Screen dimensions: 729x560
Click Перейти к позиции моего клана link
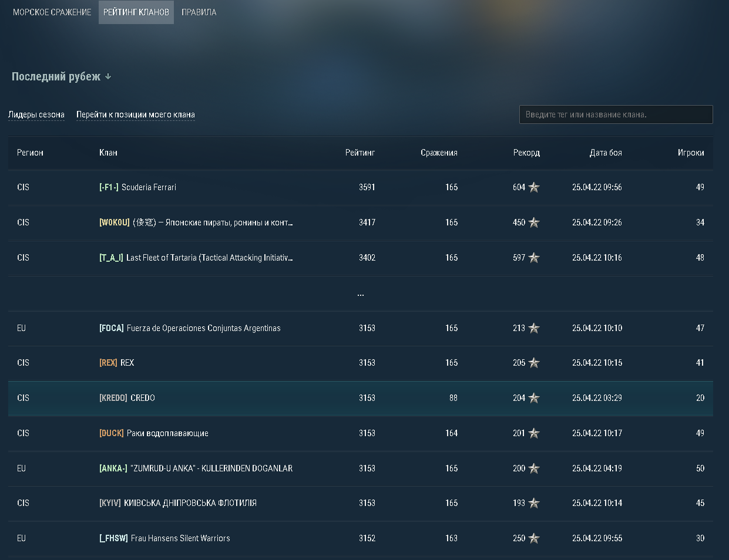pyautogui.click(x=136, y=114)
